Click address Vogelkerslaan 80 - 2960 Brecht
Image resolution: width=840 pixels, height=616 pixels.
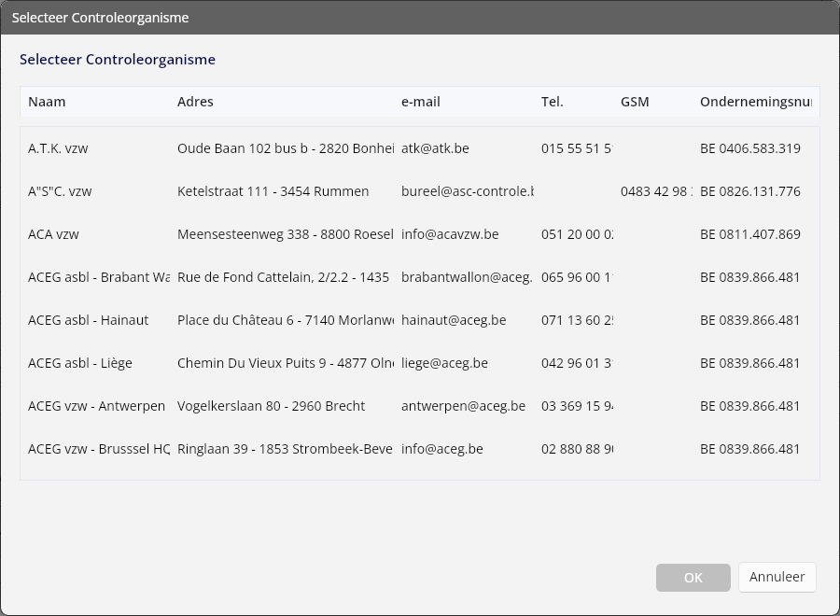pos(271,405)
